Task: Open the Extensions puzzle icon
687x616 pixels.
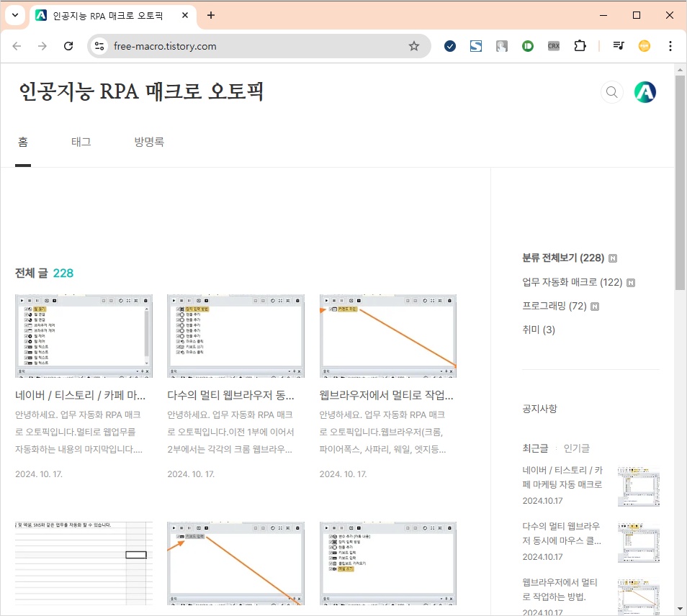Action: click(580, 46)
